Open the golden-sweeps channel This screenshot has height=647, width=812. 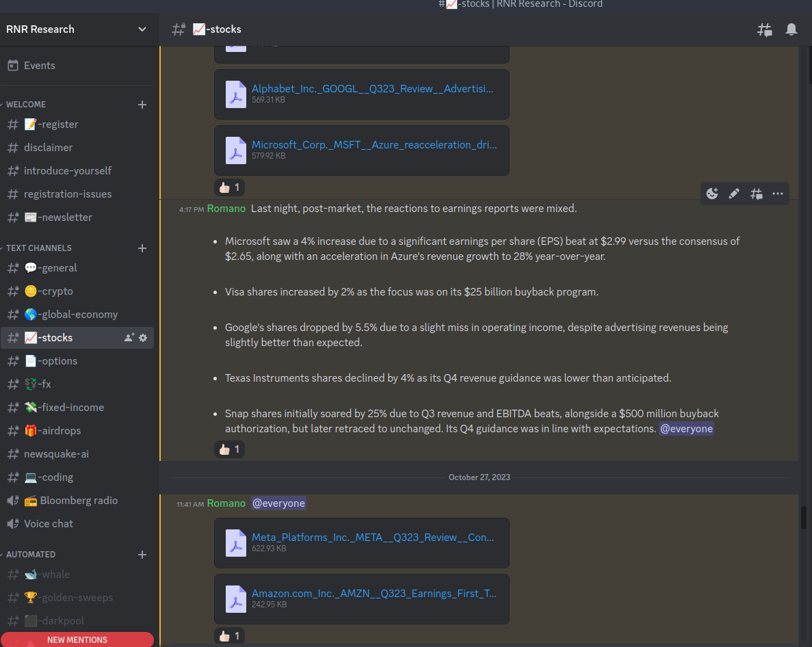click(x=77, y=598)
